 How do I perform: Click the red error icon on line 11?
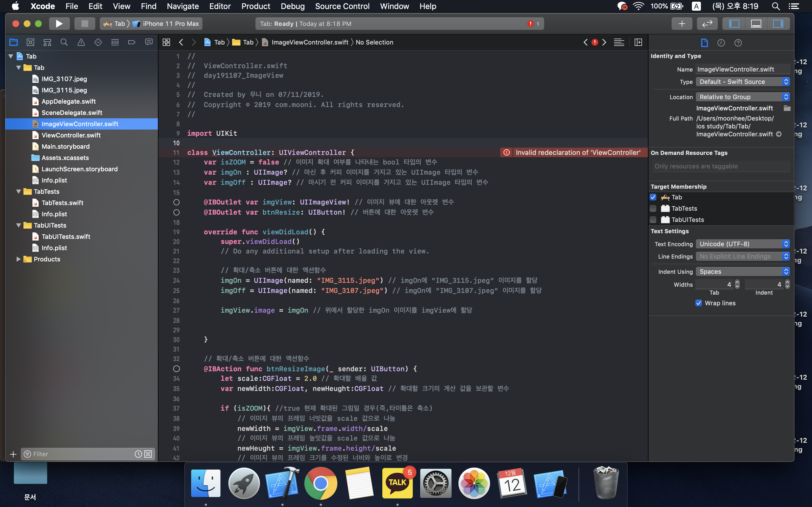coord(507,153)
